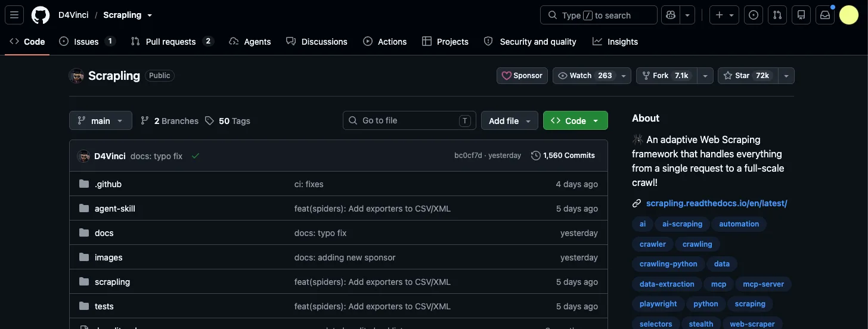Open the repositories icon in header

click(x=801, y=15)
